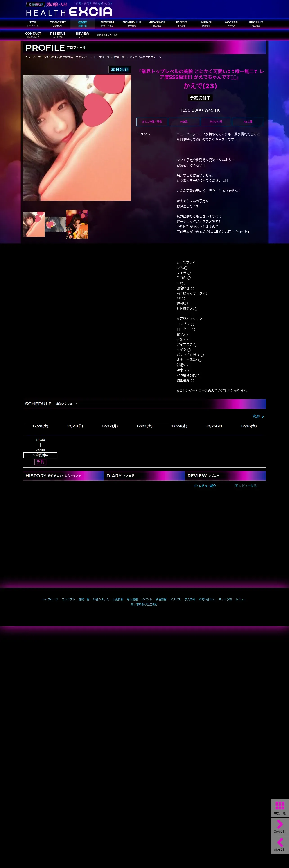
Task: Click the 12/21(日) schedule header
Action: pos(75,426)
